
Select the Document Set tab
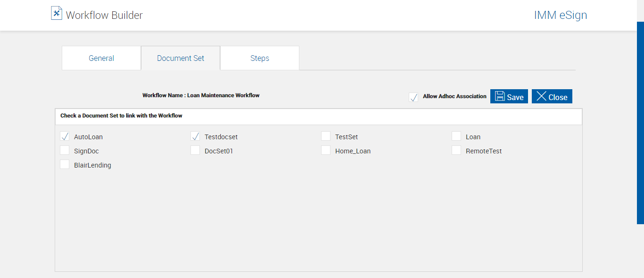click(181, 58)
